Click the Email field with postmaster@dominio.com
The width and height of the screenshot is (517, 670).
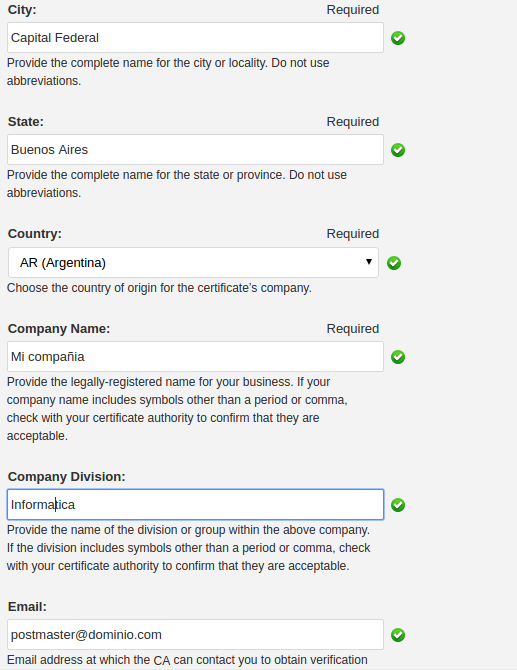tap(195, 635)
